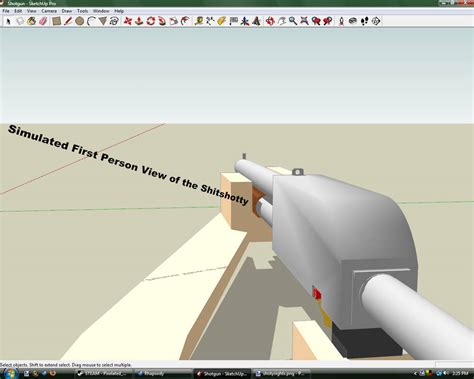Choose the Make Component tool
474x379 pixels.
point(20,21)
